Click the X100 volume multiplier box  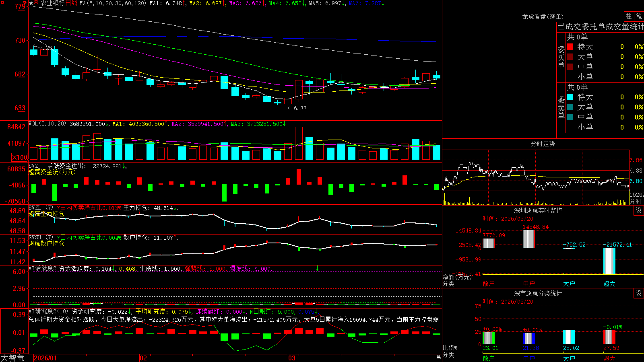pyautogui.click(x=19, y=157)
